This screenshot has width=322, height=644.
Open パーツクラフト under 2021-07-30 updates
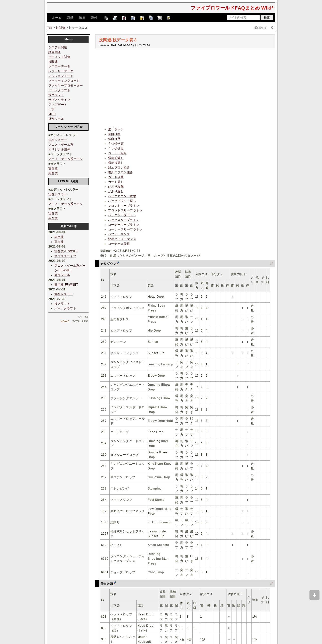(x=65, y=308)
